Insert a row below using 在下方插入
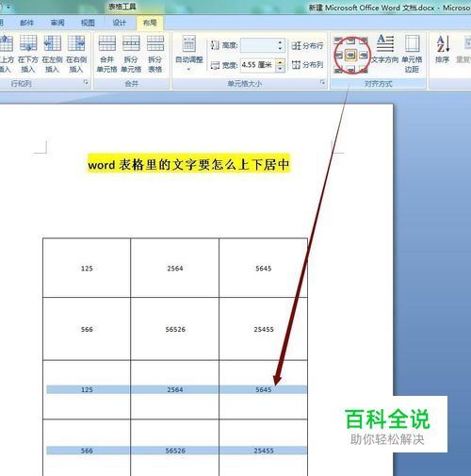 click(x=28, y=54)
